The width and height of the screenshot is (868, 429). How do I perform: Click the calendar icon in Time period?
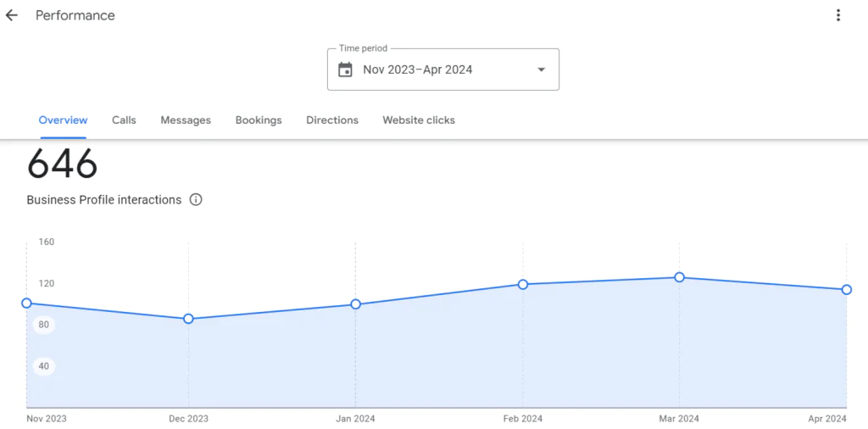(x=345, y=70)
